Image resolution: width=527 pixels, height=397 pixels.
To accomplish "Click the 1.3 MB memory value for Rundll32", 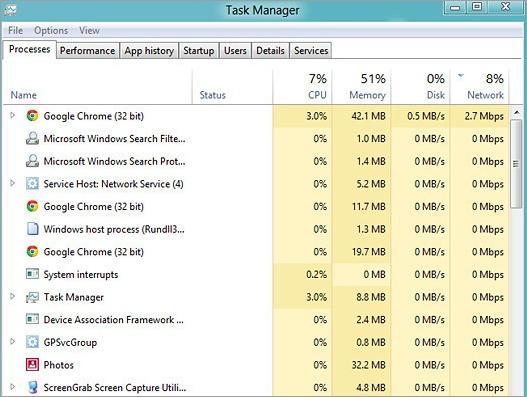I will point(371,229).
